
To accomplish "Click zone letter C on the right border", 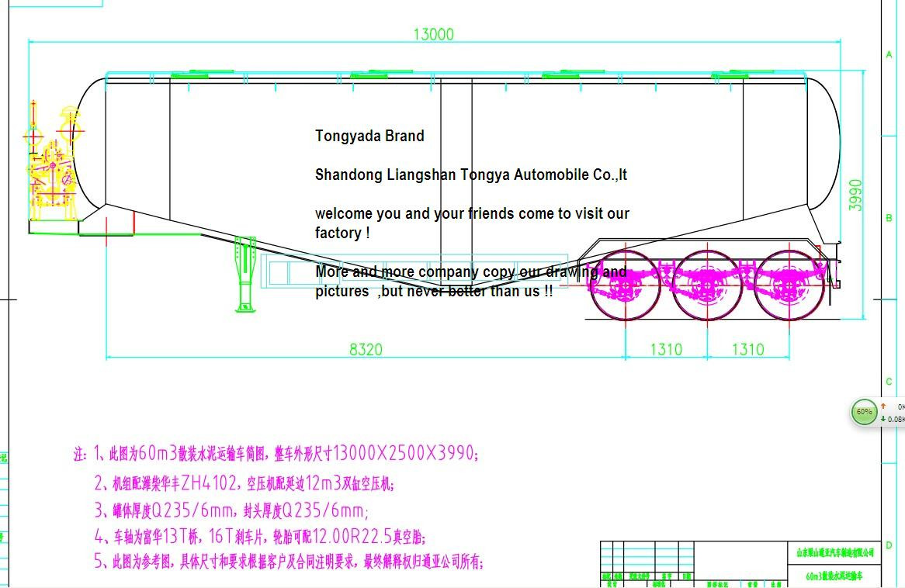I will point(889,382).
